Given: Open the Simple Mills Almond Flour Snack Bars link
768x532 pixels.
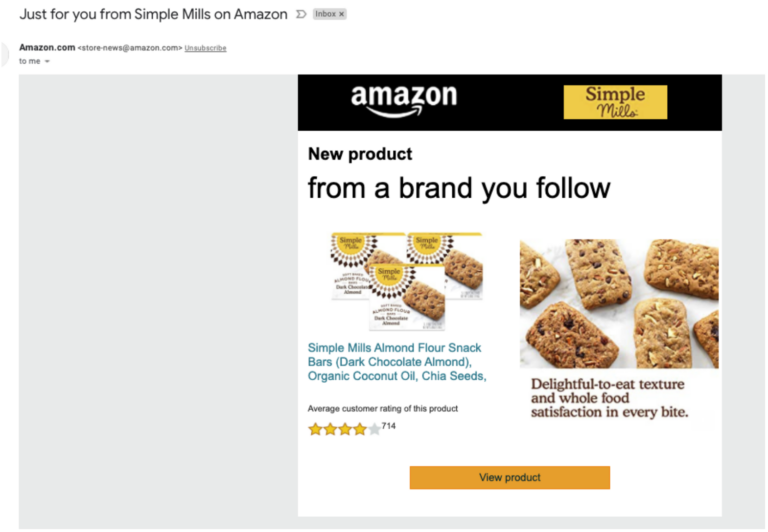Looking at the screenshot, I should [x=397, y=362].
